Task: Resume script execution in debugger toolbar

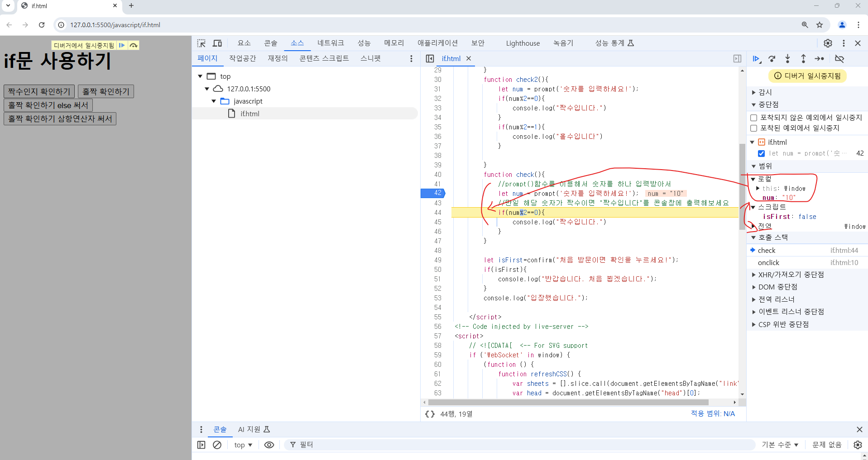Action: tap(757, 59)
